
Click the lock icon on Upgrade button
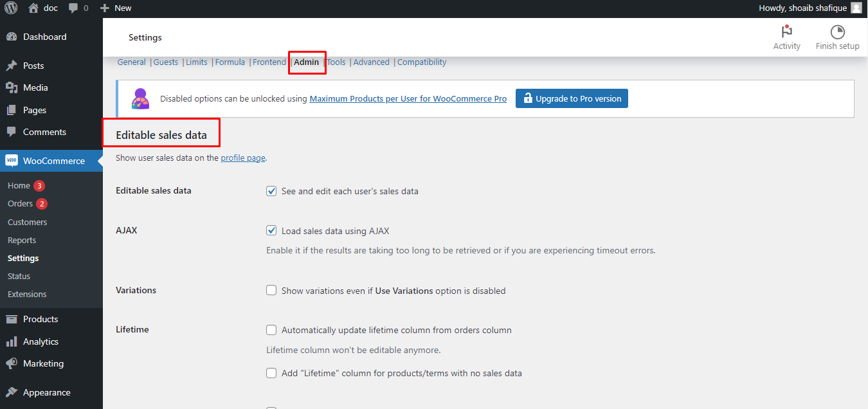coord(528,98)
